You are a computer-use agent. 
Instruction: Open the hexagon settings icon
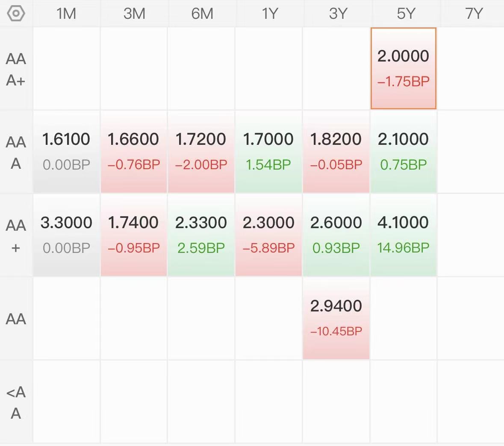(16, 14)
